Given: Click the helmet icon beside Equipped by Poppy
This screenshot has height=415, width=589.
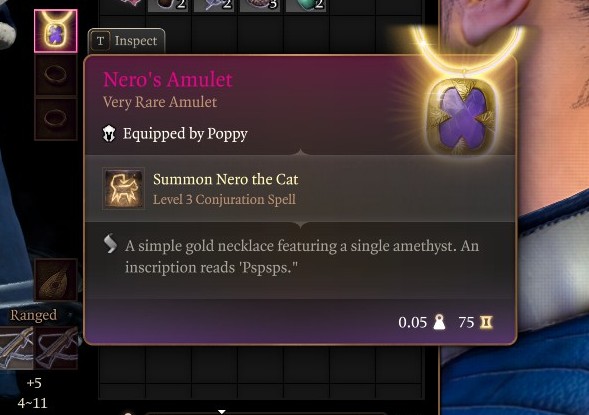Looking at the screenshot, I should point(109,134).
